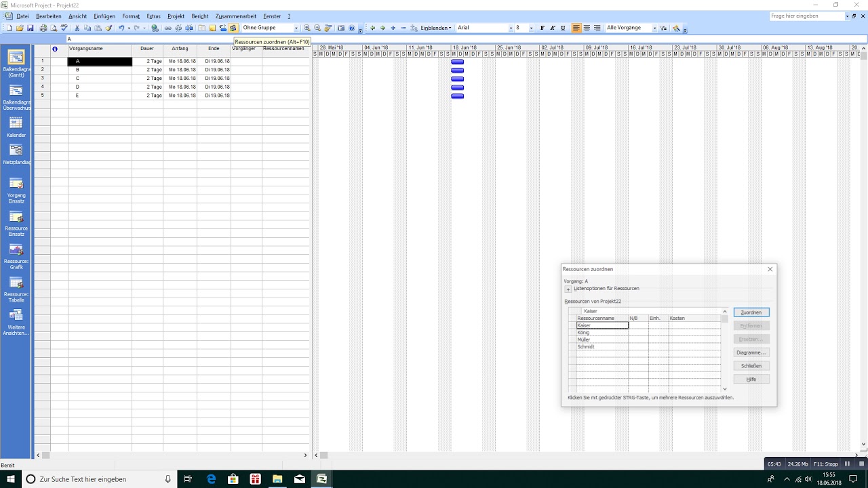The image size is (868, 488).
Task: Open a file with the folder icon
Action: [x=20, y=28]
